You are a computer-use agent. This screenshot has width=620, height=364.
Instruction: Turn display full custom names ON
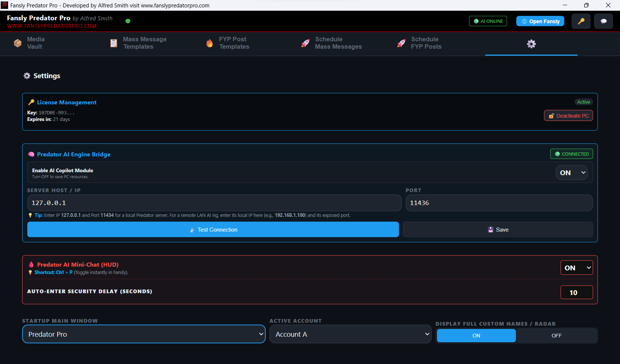(x=476, y=336)
